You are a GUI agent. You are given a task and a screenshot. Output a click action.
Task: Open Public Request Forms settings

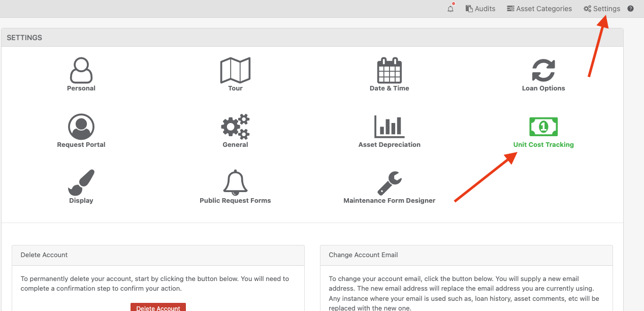point(235,186)
